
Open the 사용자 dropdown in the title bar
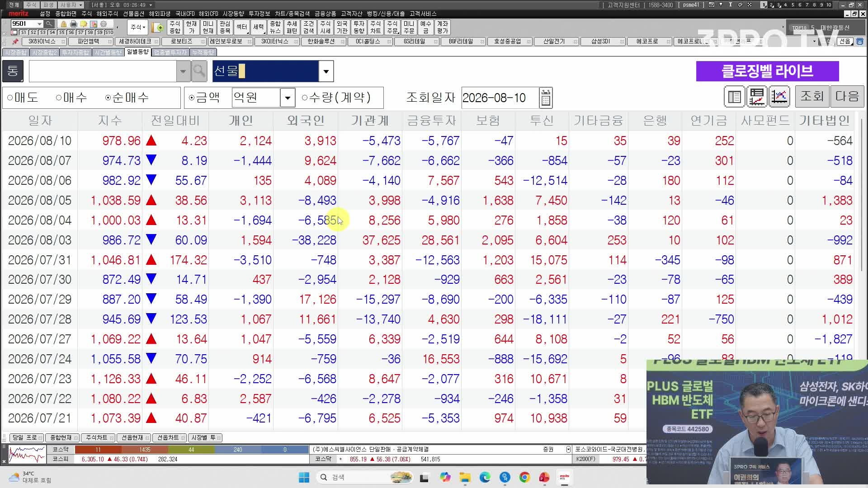coord(71,5)
